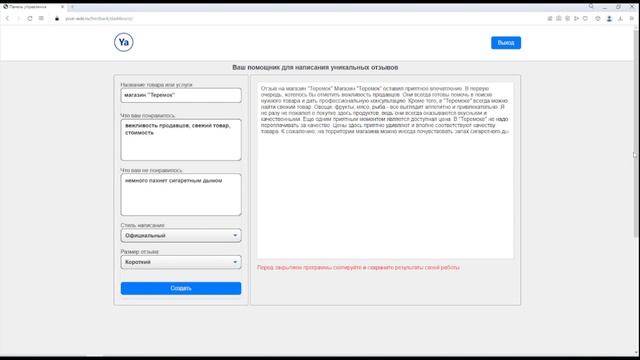Click the Создать button
This screenshot has height=360, width=640.
(x=181, y=288)
